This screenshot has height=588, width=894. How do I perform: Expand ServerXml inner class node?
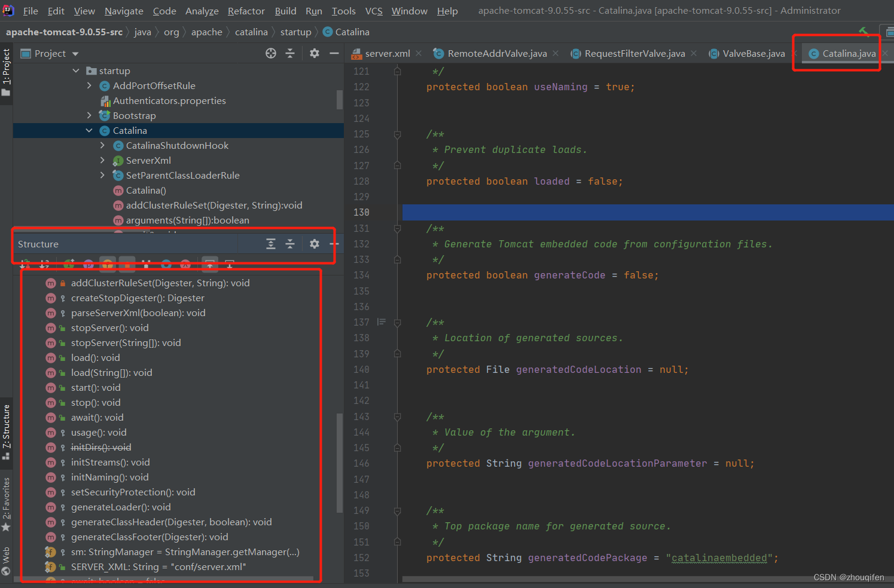pos(102,160)
